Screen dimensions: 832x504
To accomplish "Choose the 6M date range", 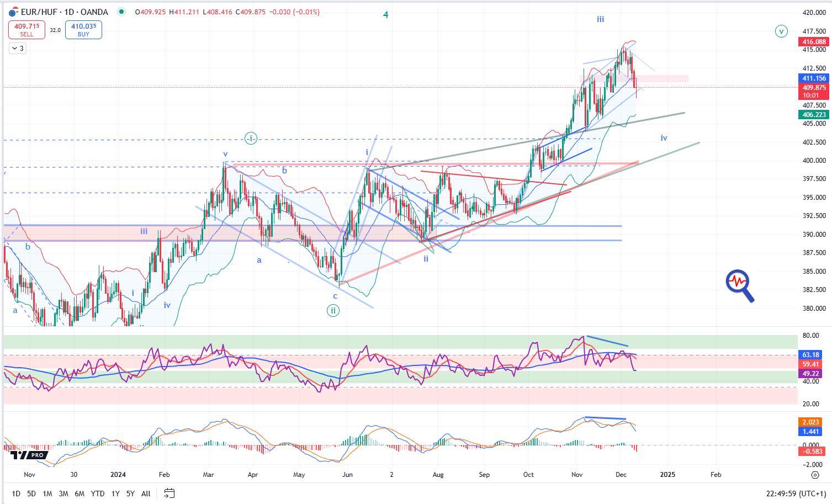I will (x=80, y=494).
